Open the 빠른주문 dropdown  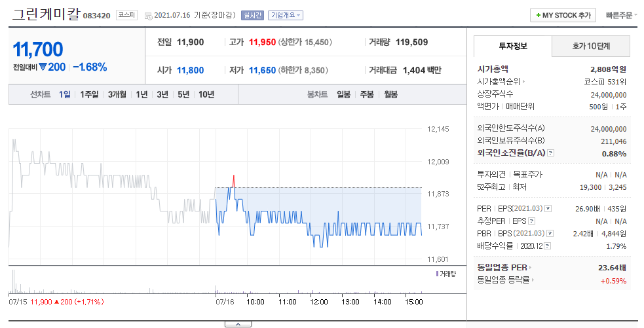[x=621, y=15]
